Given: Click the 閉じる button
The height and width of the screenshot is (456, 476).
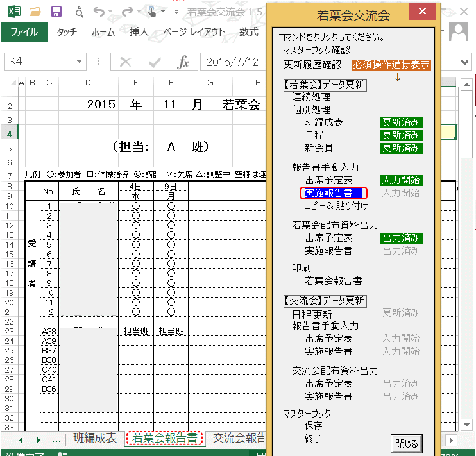Looking at the screenshot, I should coord(407,444).
